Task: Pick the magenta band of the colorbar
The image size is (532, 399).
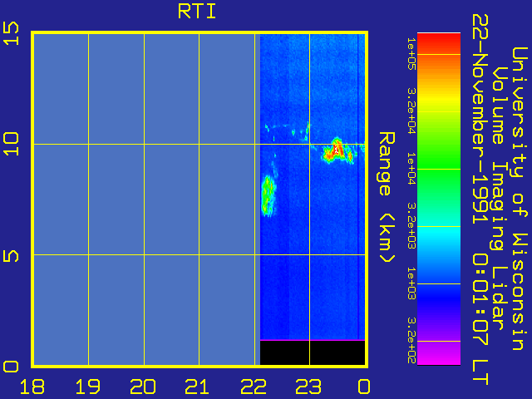Action: pos(439,355)
